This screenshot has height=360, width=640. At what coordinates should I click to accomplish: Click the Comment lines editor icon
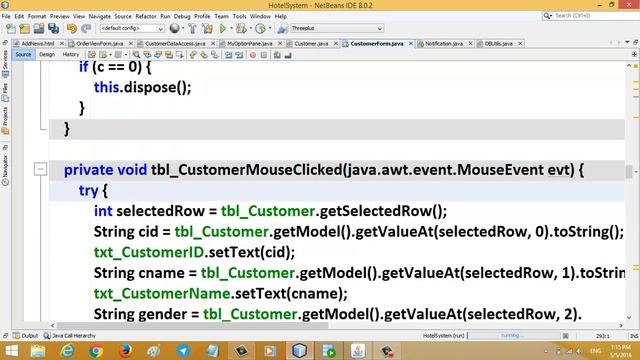277,55
